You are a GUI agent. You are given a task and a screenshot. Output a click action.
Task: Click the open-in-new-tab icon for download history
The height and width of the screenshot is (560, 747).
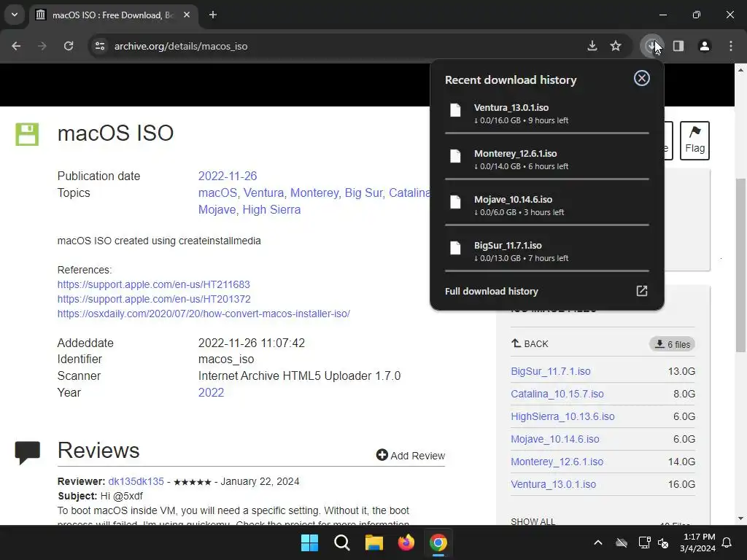[642, 291]
